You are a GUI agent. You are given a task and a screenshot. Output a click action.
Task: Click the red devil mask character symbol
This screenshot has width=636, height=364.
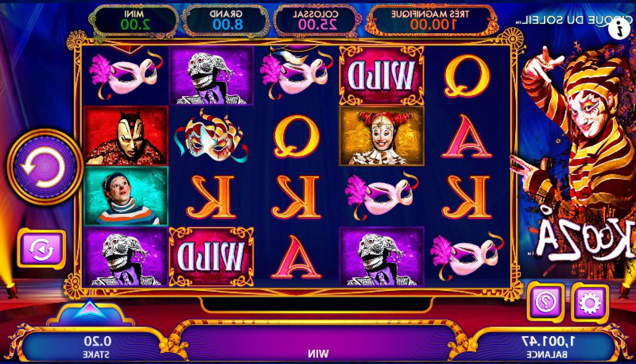pyautogui.click(x=126, y=136)
